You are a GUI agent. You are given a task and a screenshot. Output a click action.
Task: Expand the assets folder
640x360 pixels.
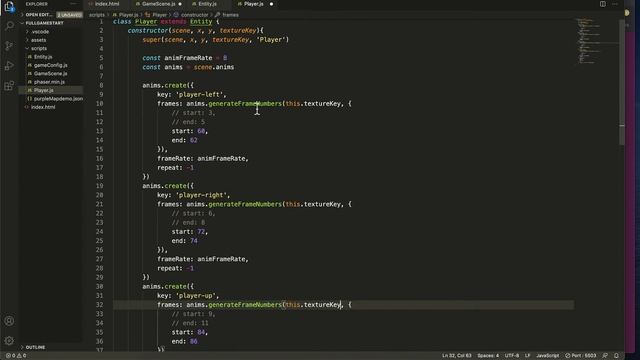[x=38, y=40]
